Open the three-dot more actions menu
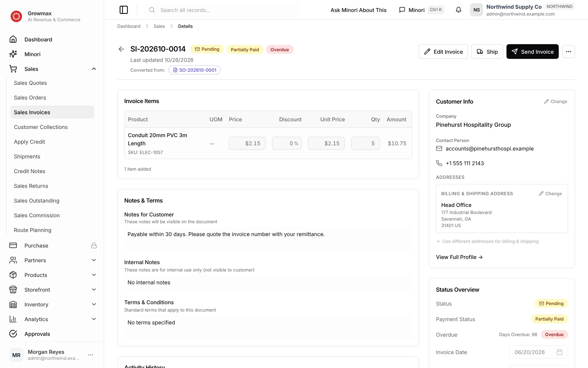 coord(568,52)
